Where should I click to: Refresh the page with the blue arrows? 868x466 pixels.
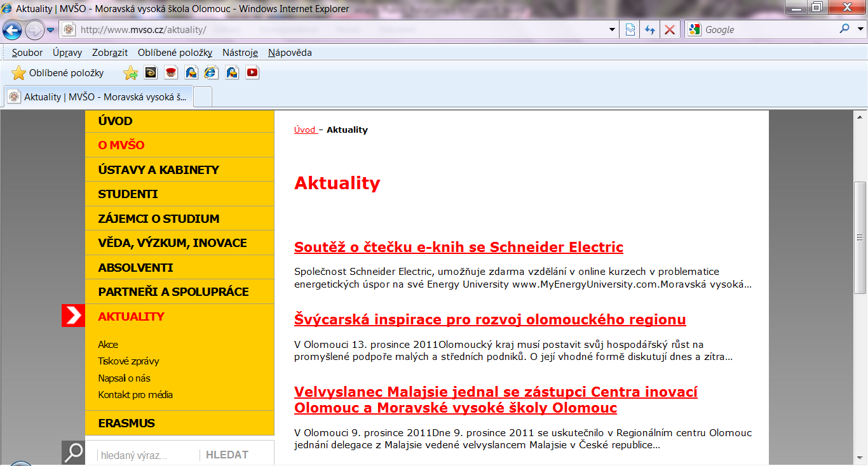pos(649,30)
